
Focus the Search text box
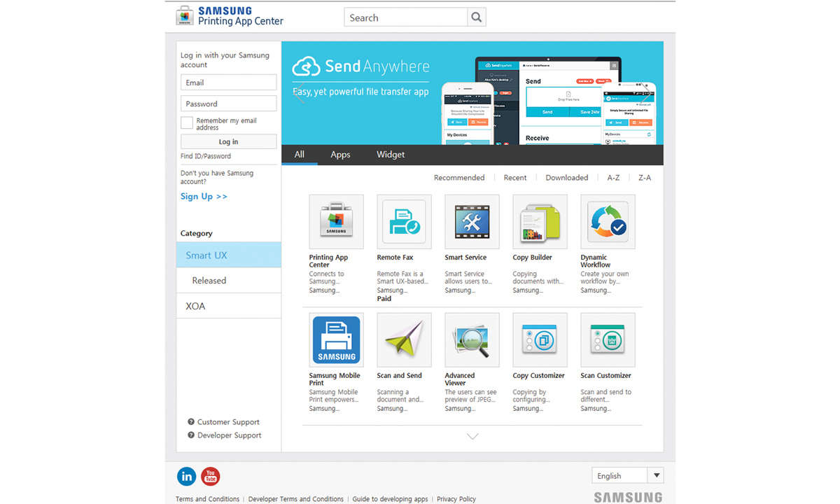406,17
